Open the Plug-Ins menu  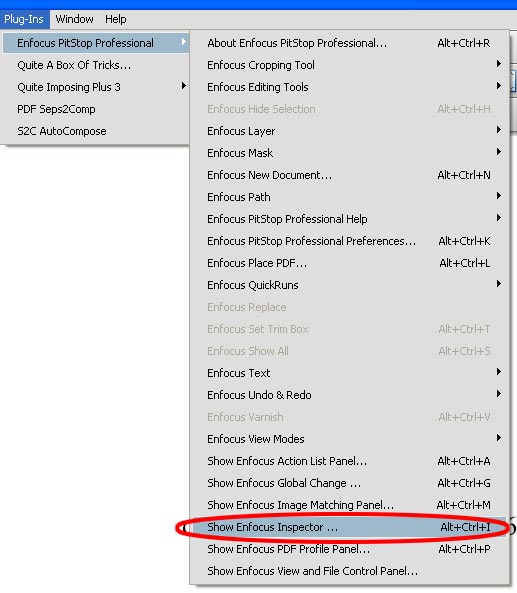[x=24, y=19]
